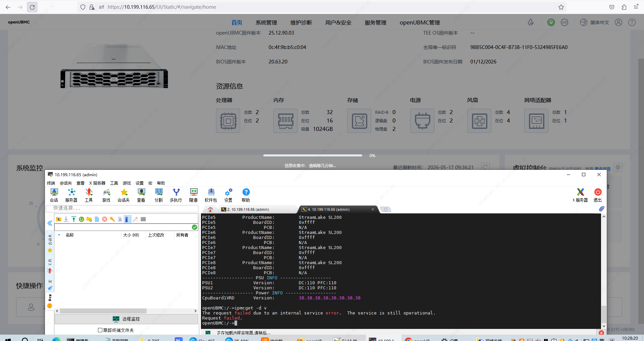Screen dimensions: 644x341
Task: Click the paperclip icon beside terminal tabs
Action: click(x=602, y=209)
